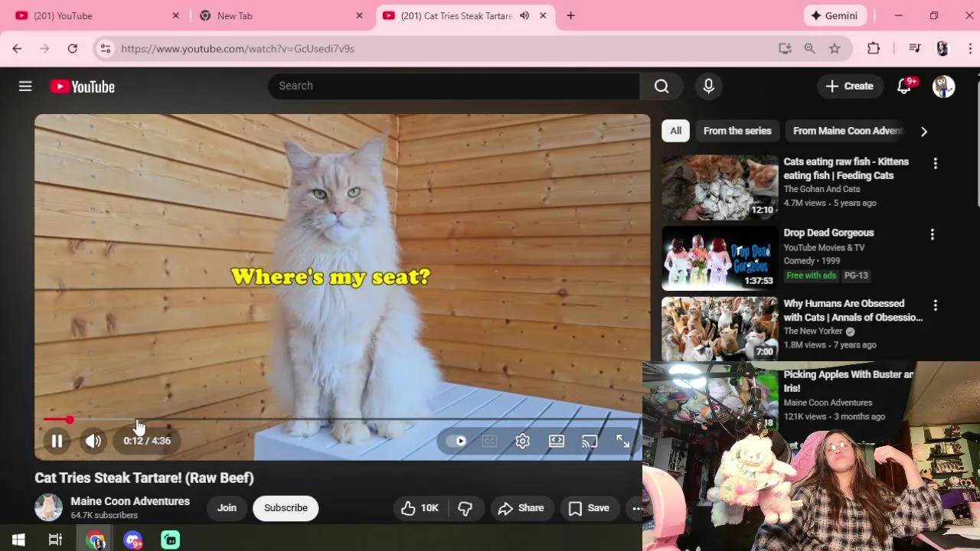
Task: Open options menu for Drop Dead Gorgeous
Action: pos(933,234)
